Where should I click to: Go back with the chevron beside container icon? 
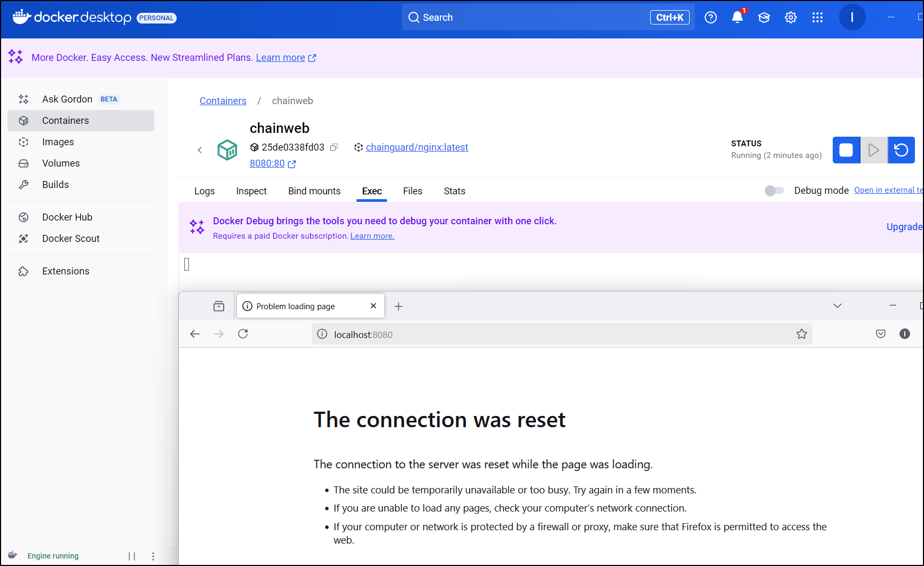point(200,150)
